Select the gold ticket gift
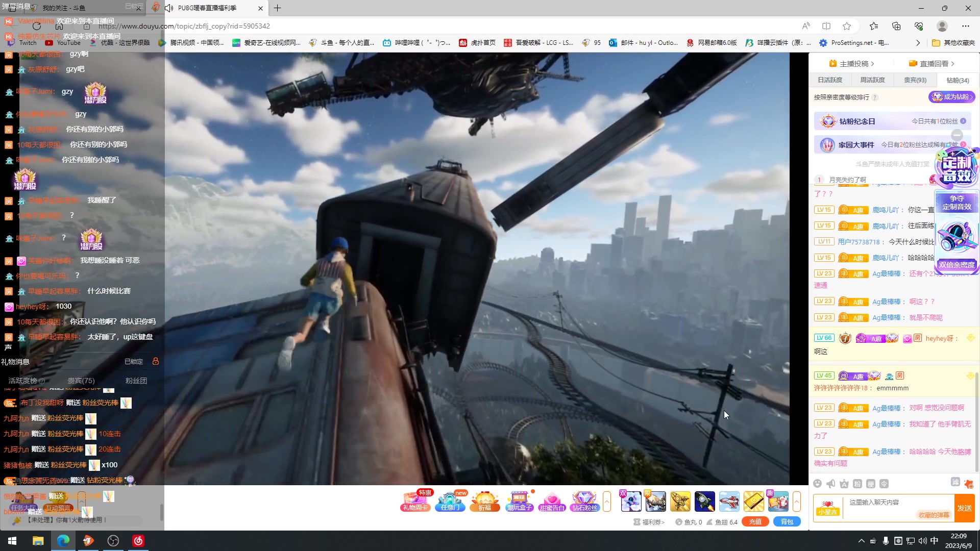The width and height of the screenshot is (980, 551). (x=754, y=502)
